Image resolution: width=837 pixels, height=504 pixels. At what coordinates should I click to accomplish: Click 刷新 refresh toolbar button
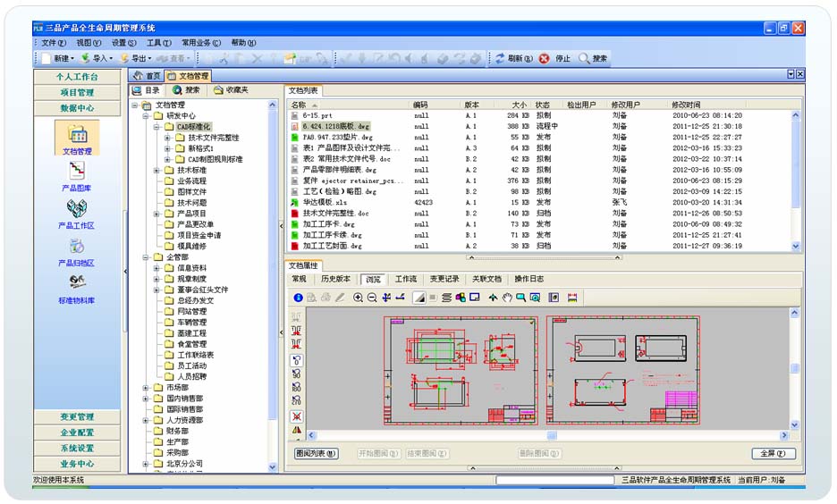tap(508, 58)
